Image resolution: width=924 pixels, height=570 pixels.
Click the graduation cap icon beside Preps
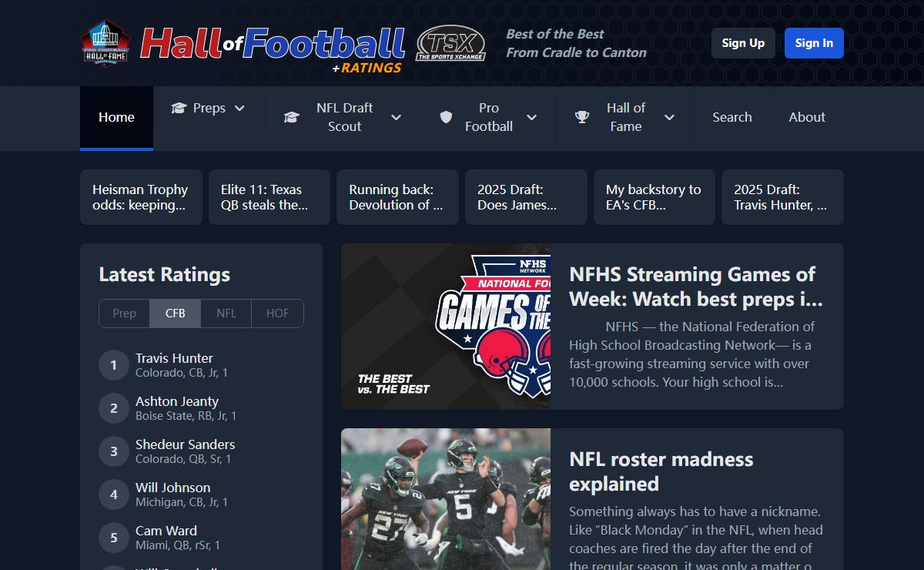[x=179, y=108]
